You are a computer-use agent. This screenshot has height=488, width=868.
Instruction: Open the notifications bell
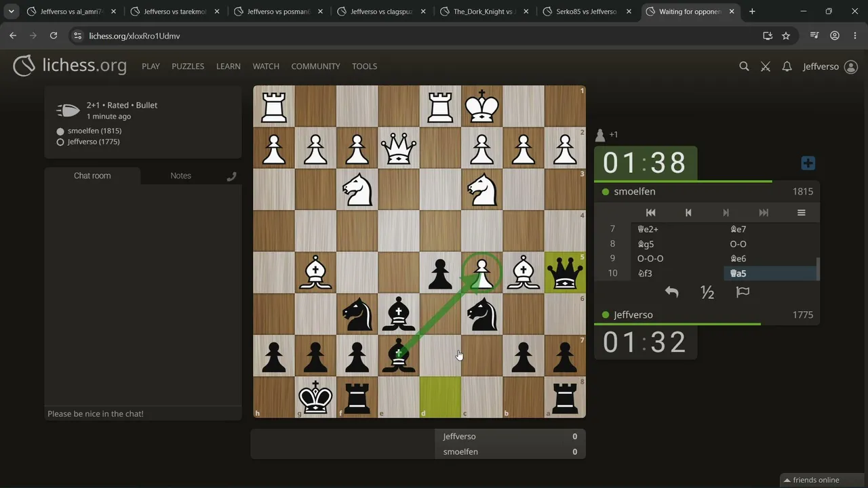click(787, 66)
